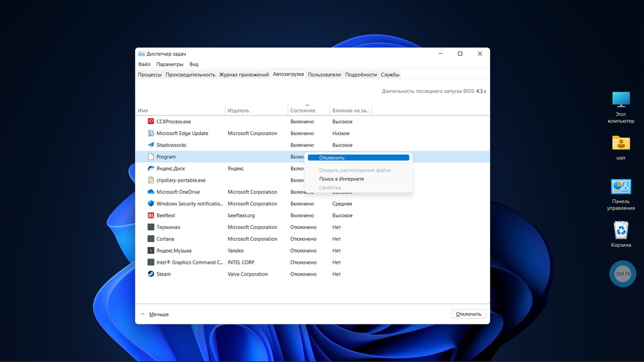
Task: Select the Корзина recycle bin icon
Action: (x=621, y=230)
